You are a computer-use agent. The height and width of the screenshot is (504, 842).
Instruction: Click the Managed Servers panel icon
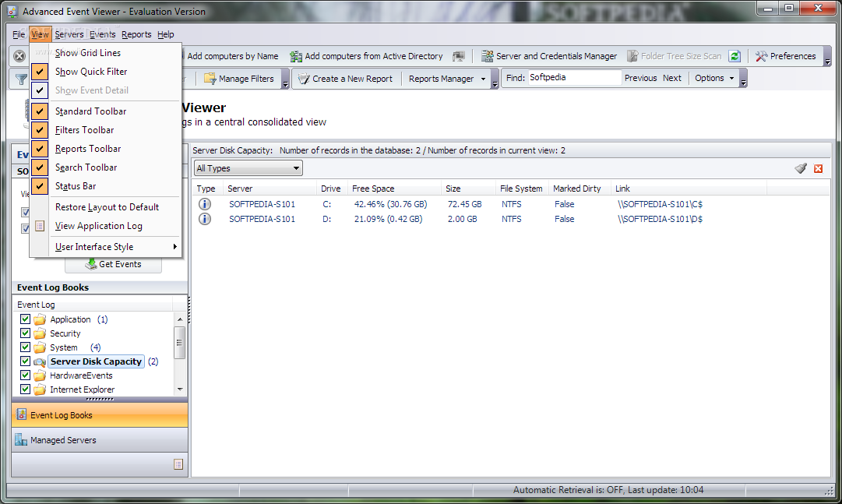[22, 440]
